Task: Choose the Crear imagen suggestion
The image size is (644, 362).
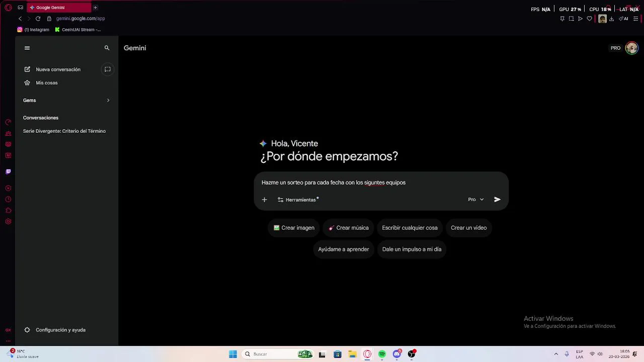Action: click(294, 228)
